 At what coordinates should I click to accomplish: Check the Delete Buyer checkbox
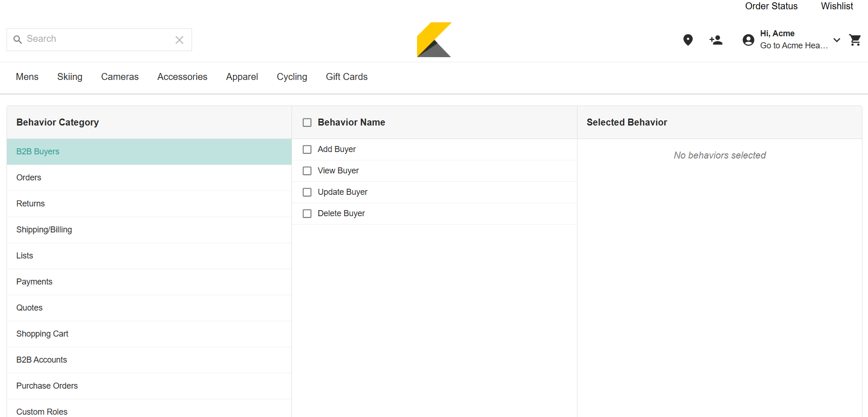(x=307, y=214)
